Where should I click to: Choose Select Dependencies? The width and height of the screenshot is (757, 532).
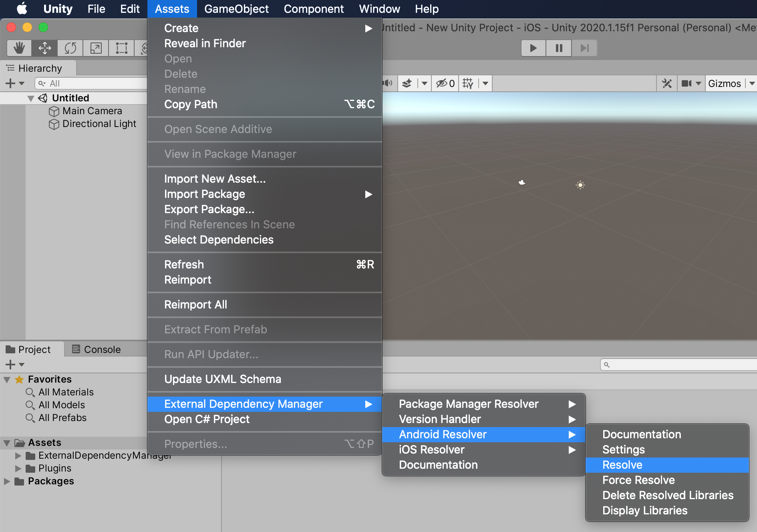[x=265, y=240]
